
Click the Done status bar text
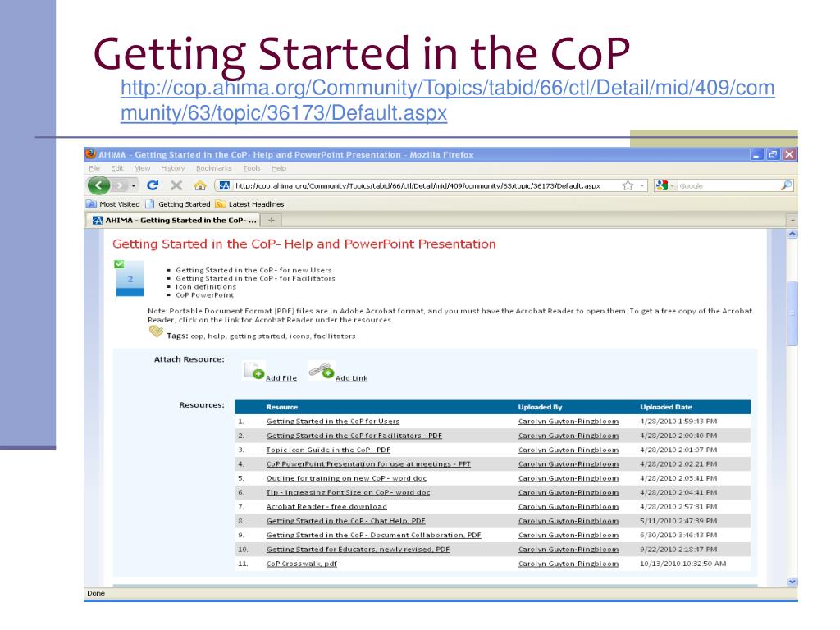tap(96, 593)
